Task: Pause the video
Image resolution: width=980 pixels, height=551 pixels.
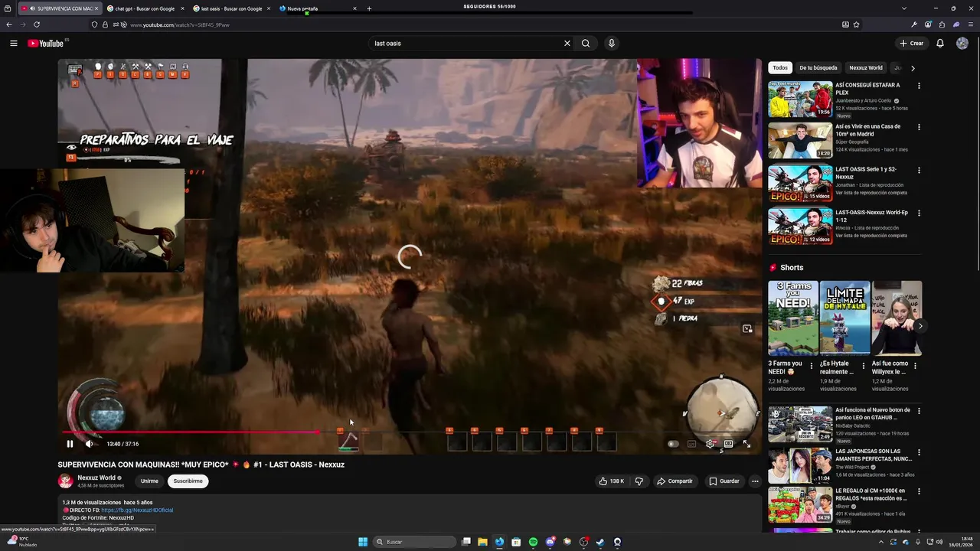Action: (x=70, y=444)
